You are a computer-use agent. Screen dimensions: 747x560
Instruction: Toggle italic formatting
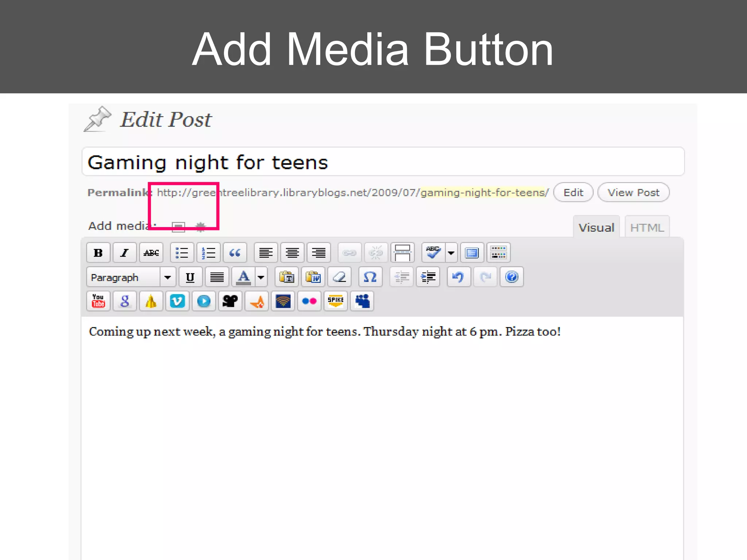125,253
